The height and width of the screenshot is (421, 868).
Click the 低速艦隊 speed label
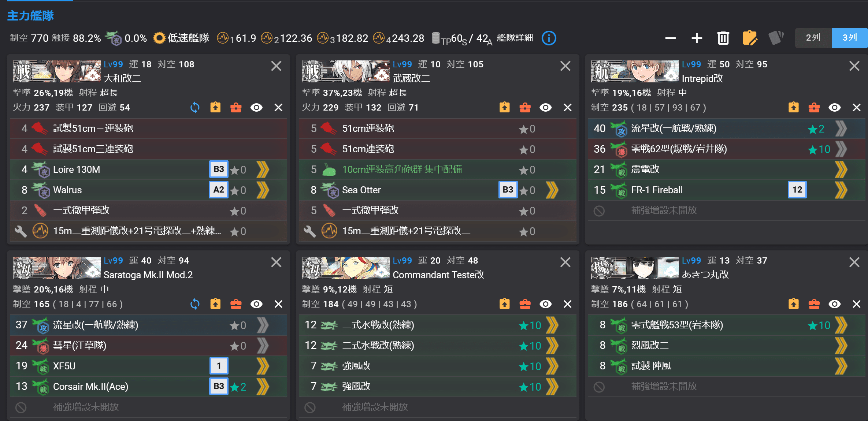pos(188,38)
